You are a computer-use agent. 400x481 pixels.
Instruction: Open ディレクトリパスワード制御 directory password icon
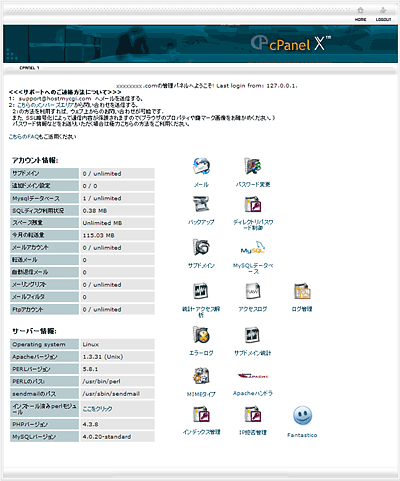coord(253,204)
